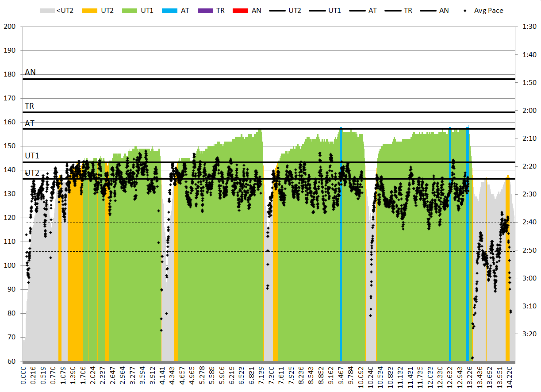
Task: Select the black TR line legend entry
Action: pos(393,10)
